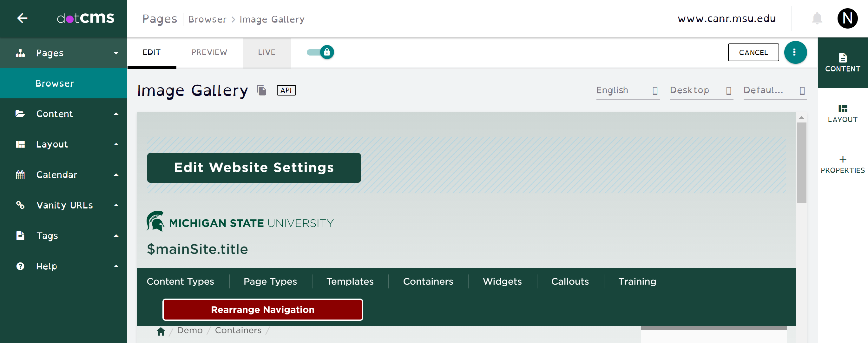Switch to the PREVIEW tab
The width and height of the screenshot is (868, 343).
(209, 52)
